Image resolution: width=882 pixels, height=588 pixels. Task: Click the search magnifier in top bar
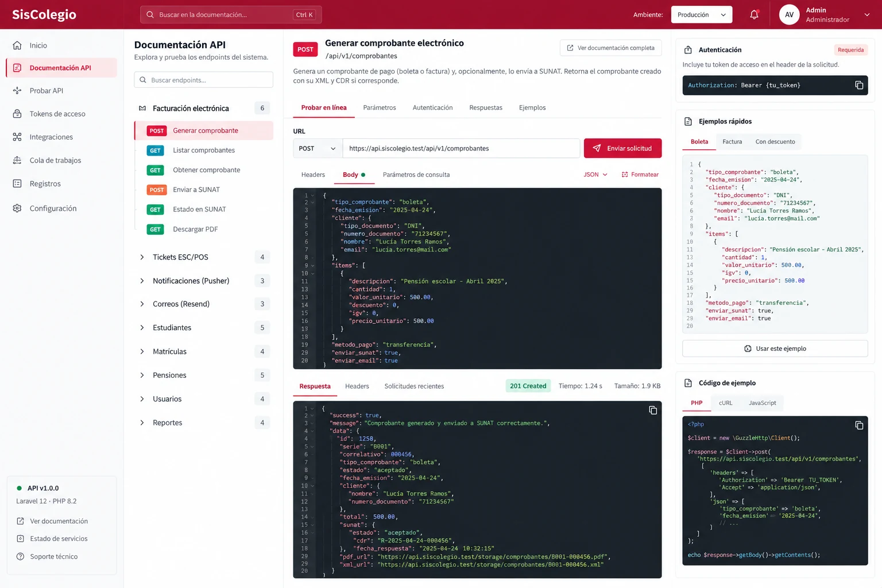[150, 15]
